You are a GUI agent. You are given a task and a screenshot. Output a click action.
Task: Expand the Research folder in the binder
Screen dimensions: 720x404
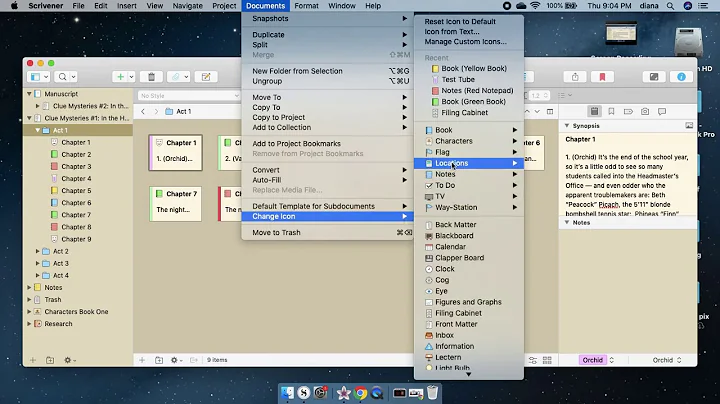pos(29,324)
